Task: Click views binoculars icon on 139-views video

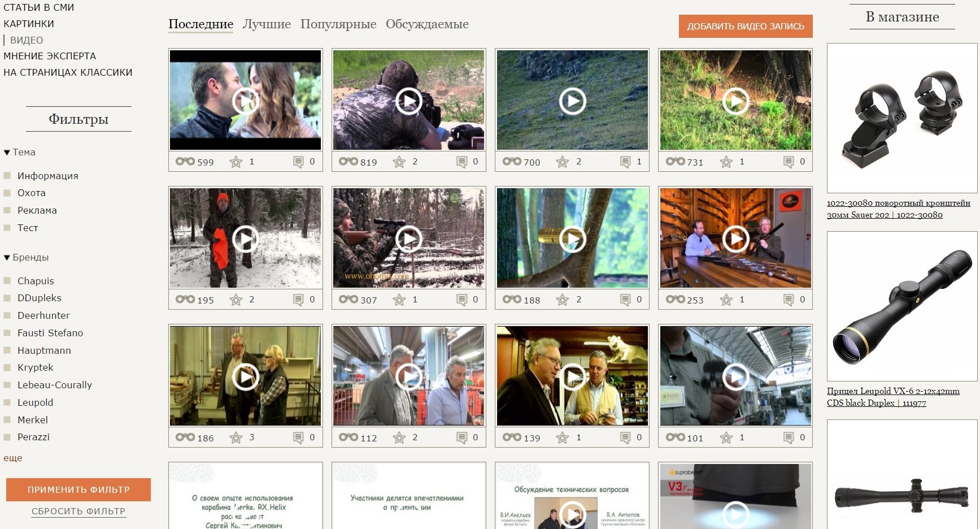Action: tap(512, 437)
